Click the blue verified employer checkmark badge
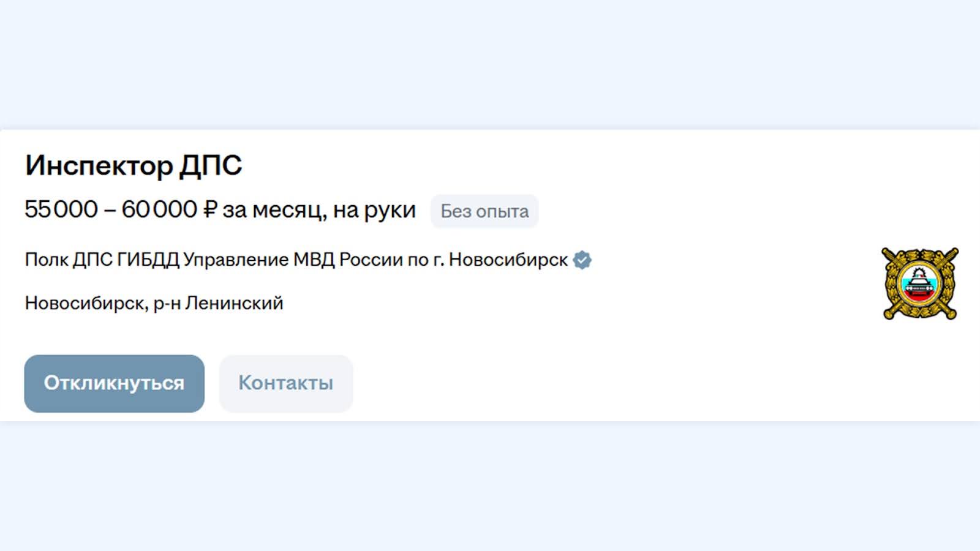 (582, 260)
